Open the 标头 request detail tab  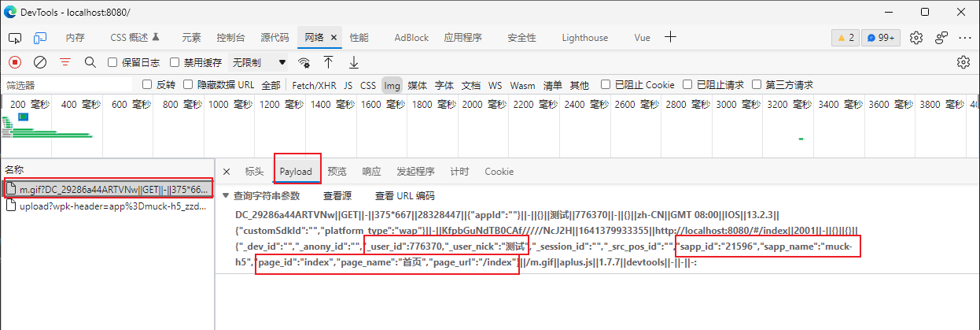tap(254, 172)
